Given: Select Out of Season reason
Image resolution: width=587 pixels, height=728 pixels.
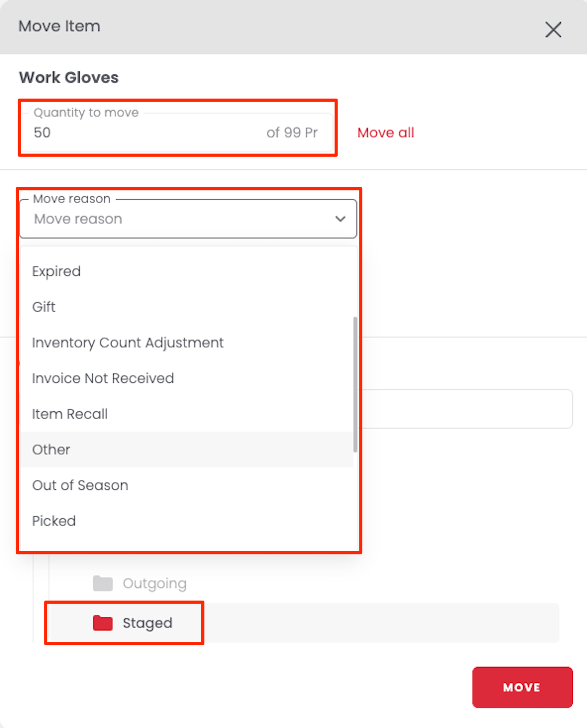Looking at the screenshot, I should click(80, 486).
